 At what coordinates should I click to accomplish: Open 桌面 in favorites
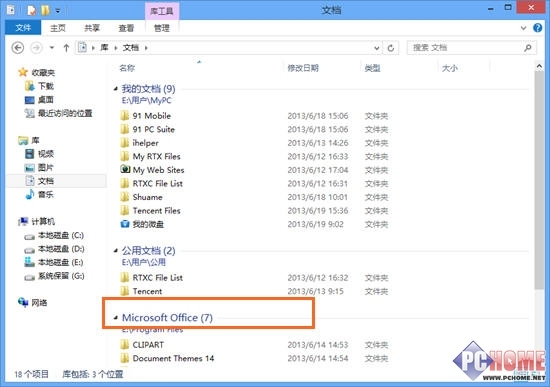[46, 100]
